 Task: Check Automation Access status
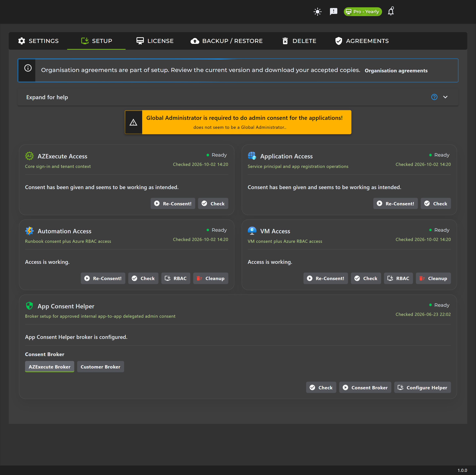143,278
